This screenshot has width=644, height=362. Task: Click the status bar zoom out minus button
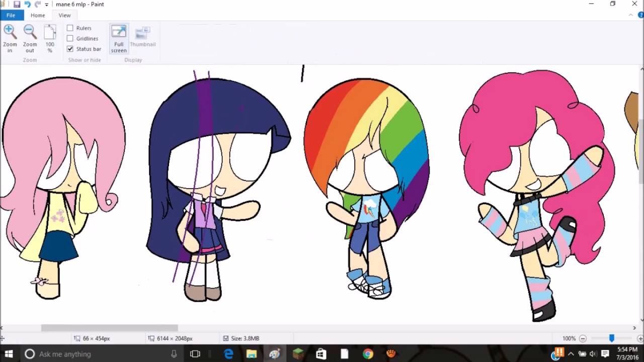click(x=583, y=338)
